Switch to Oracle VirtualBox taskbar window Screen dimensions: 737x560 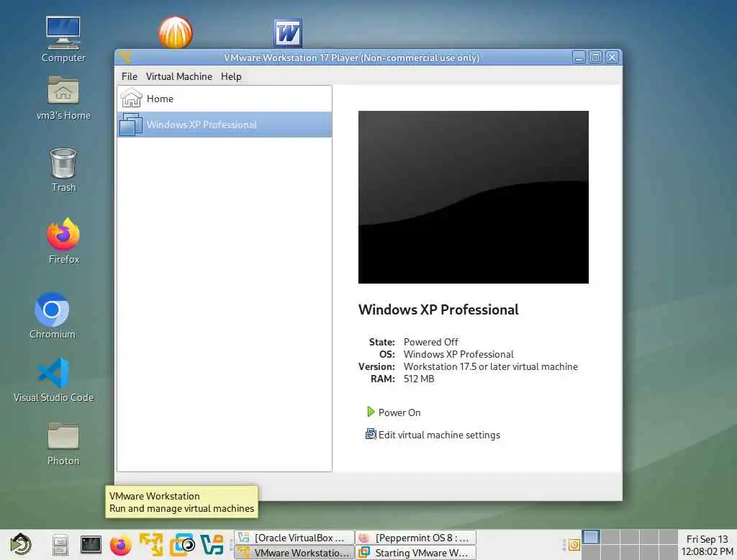294,538
